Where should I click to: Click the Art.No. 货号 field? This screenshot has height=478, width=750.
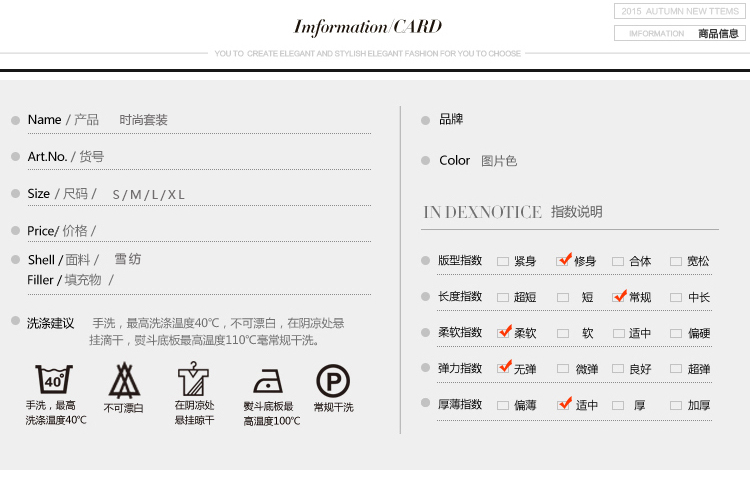[x=66, y=157]
